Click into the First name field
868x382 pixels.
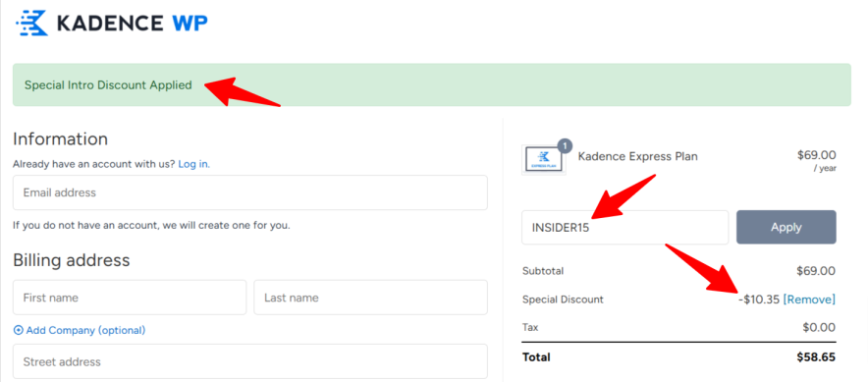click(x=130, y=298)
